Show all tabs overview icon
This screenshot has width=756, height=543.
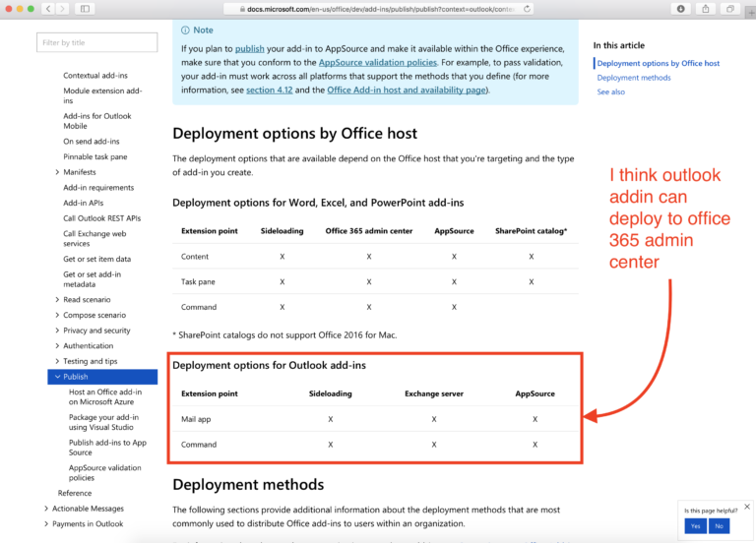tap(730, 9)
